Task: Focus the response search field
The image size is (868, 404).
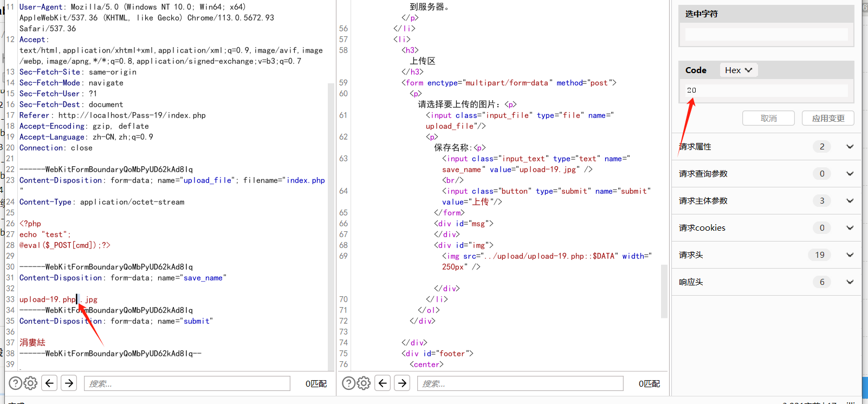Action: 520,383
